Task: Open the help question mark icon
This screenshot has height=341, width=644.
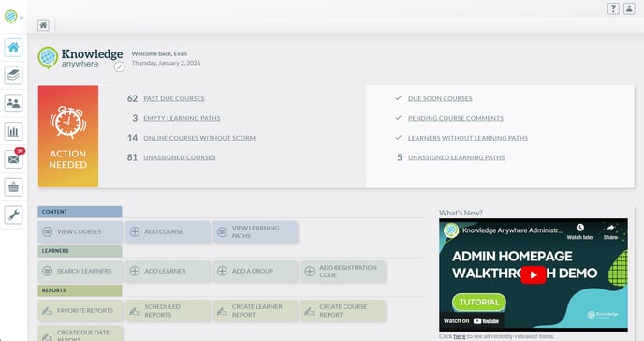Action: (613, 8)
